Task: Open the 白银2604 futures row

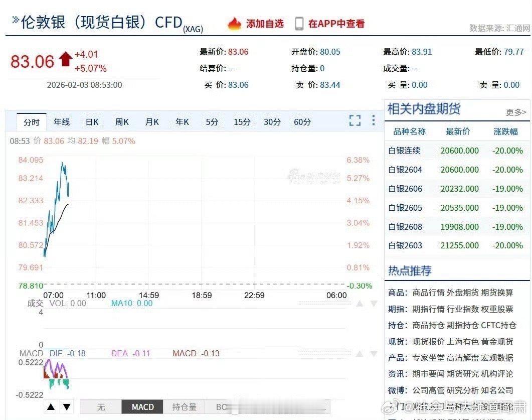Action: tap(457, 170)
